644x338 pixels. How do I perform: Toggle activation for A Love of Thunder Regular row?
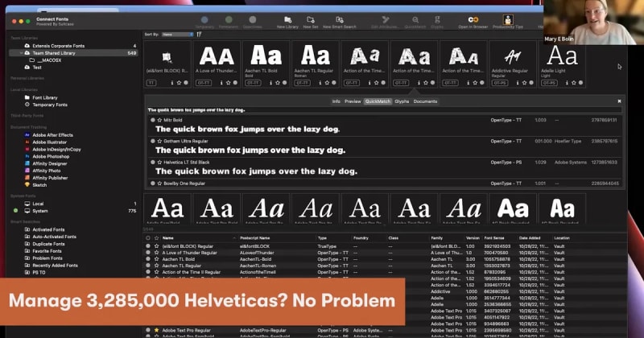148,253
